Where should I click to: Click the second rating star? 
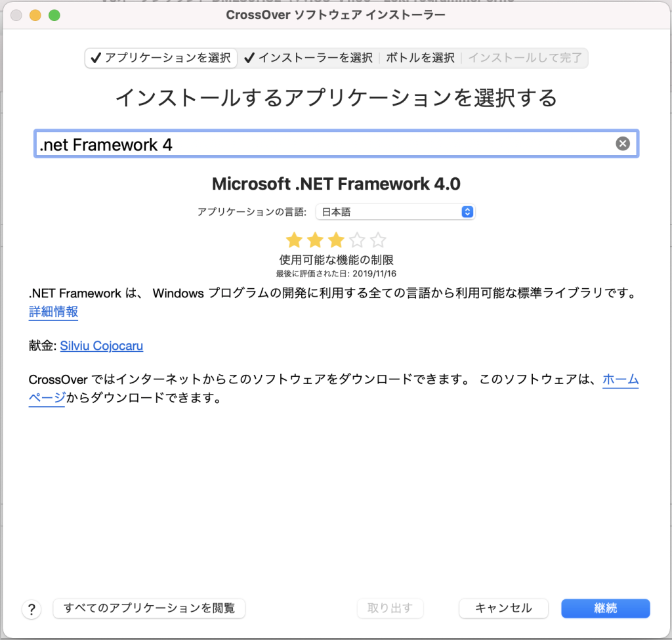coord(314,240)
